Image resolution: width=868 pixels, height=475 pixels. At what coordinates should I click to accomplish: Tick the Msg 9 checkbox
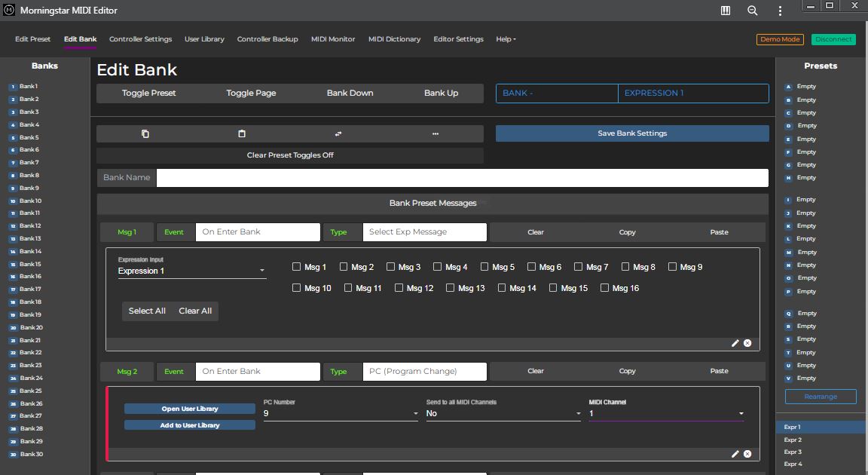pos(672,267)
